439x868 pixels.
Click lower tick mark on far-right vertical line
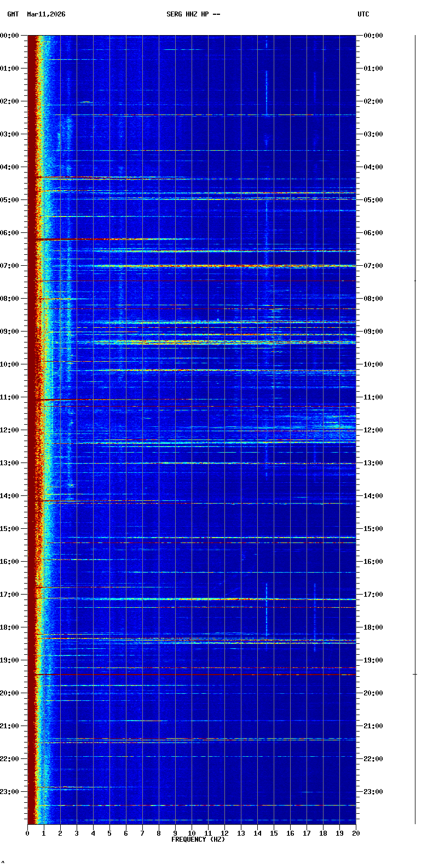(x=415, y=674)
